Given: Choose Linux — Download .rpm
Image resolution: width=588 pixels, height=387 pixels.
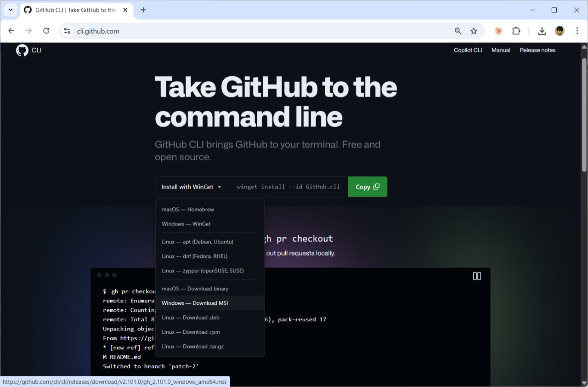Looking at the screenshot, I should 210,332.
